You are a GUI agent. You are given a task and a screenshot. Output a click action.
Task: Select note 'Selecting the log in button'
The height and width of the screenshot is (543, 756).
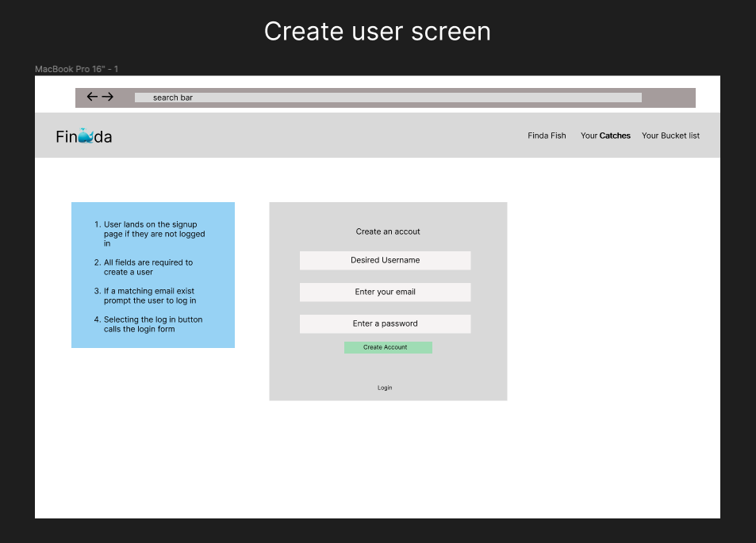(x=148, y=324)
